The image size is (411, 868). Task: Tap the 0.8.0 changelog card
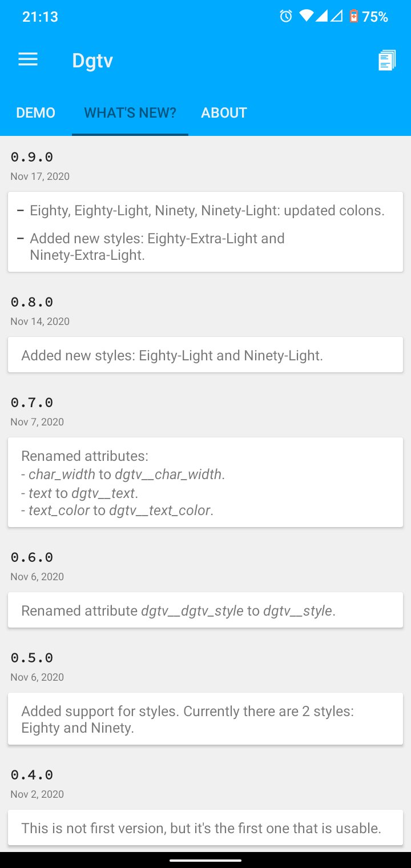(205, 355)
